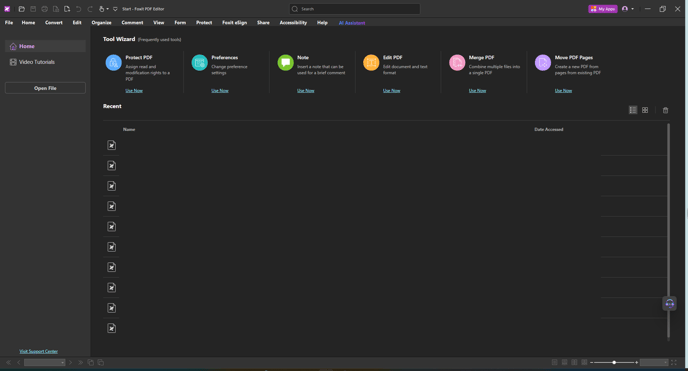
Task: Click the Open File button
Action: (x=45, y=88)
